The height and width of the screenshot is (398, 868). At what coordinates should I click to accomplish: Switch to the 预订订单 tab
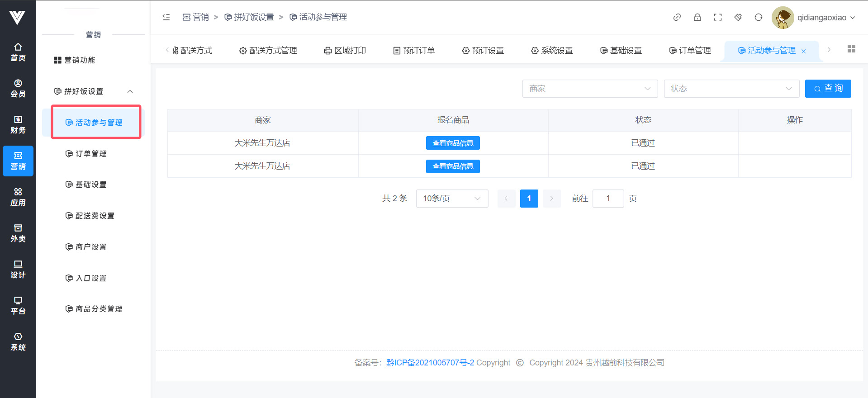[x=414, y=51]
